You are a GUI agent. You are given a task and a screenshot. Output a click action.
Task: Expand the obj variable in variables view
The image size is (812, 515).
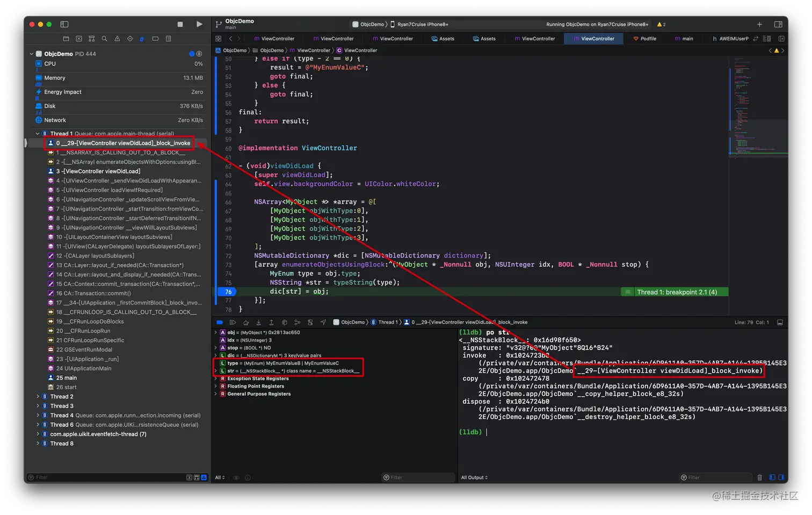(216, 332)
